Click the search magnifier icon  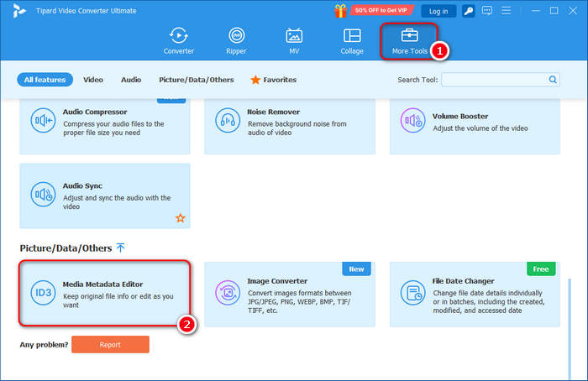[553, 80]
